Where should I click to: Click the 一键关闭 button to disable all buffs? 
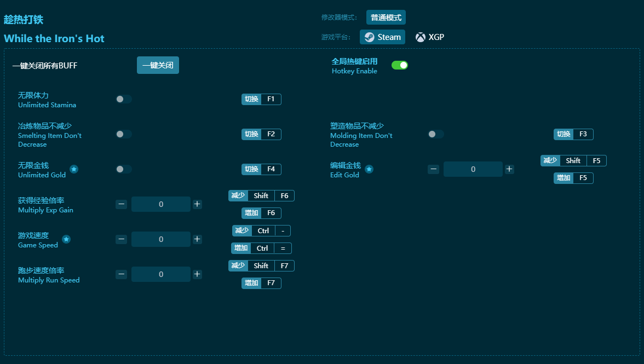point(158,65)
